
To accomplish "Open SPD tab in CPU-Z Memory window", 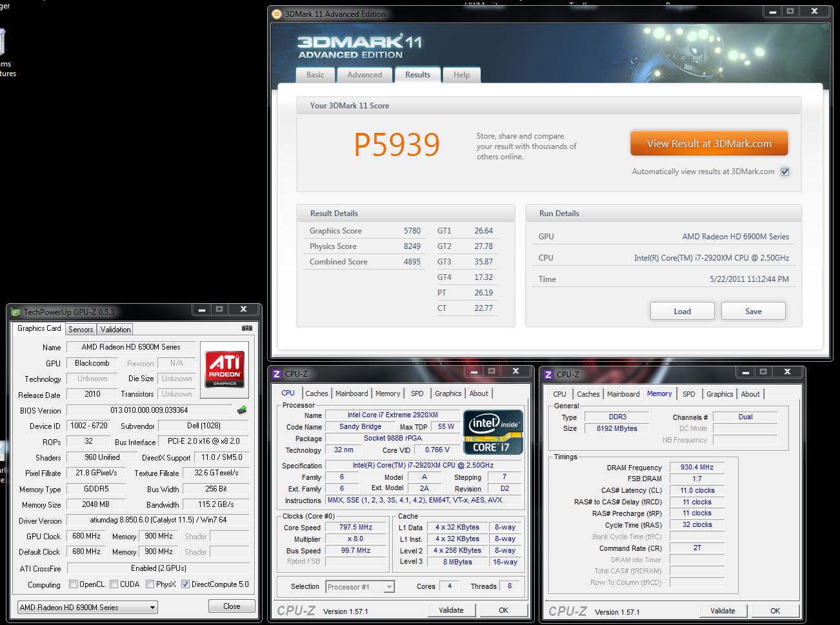I will (x=689, y=394).
